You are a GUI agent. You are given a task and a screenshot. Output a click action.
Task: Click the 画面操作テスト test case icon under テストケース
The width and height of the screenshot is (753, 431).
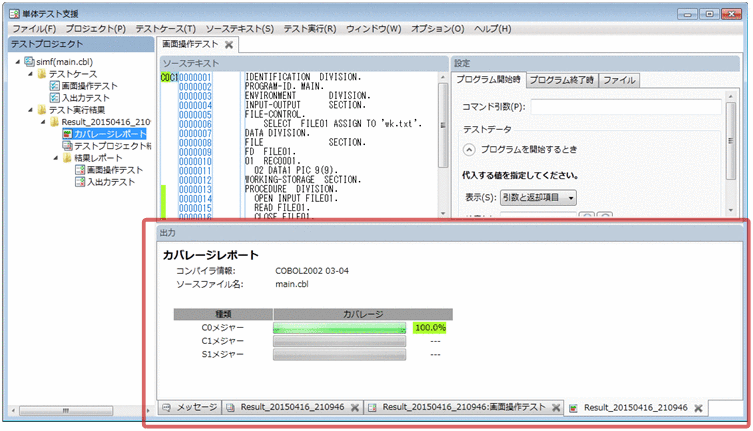(54, 86)
